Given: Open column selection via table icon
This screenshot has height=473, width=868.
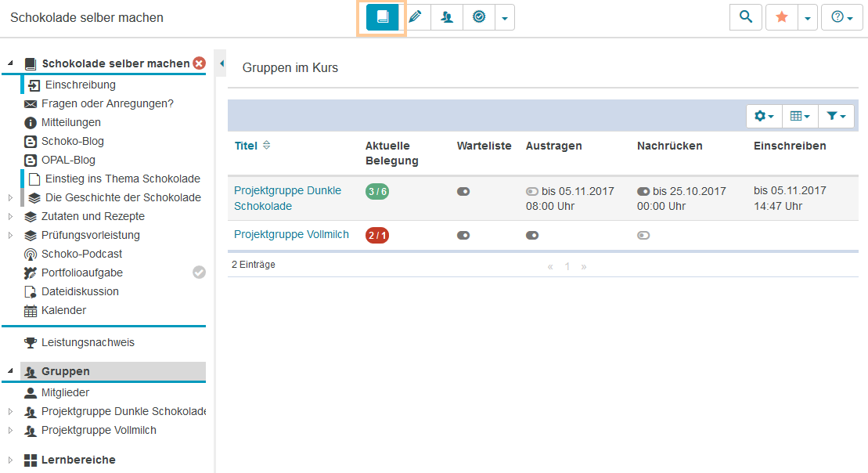Looking at the screenshot, I should (799, 115).
